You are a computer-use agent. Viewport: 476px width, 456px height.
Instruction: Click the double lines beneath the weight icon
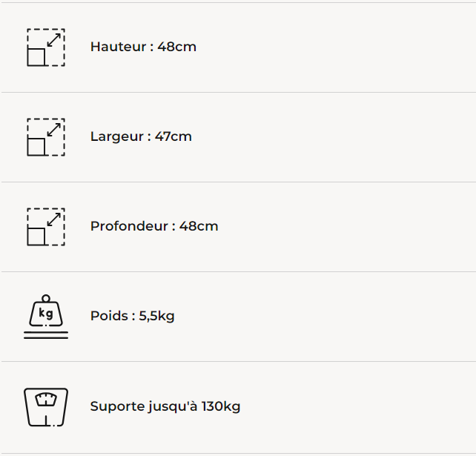point(46,335)
